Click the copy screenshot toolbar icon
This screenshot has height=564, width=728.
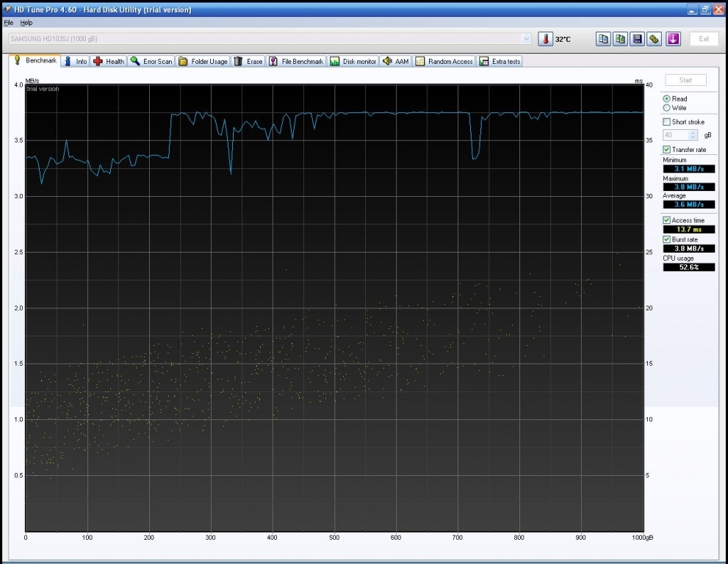point(620,39)
